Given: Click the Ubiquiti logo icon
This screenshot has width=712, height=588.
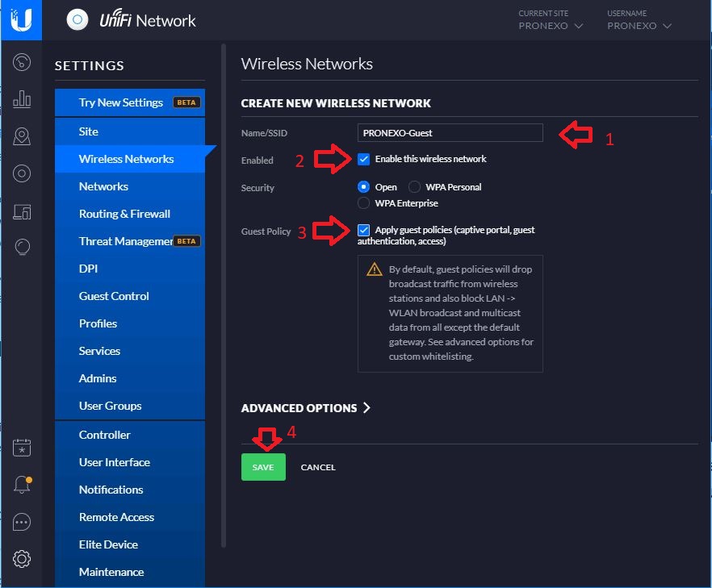Looking at the screenshot, I should coord(21,20).
